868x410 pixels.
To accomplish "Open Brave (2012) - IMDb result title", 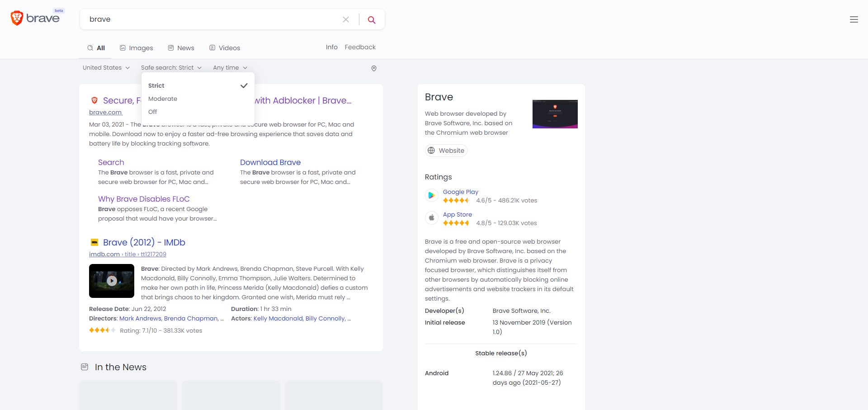I will tap(144, 242).
